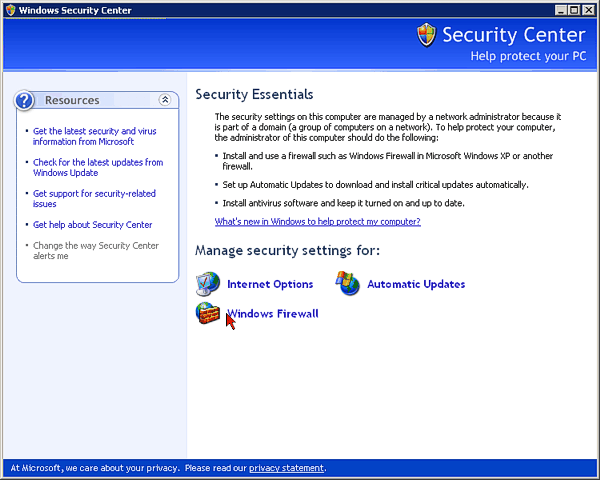Maximize the Windows Security Center window
The height and width of the screenshot is (480, 600).
tap(574, 10)
